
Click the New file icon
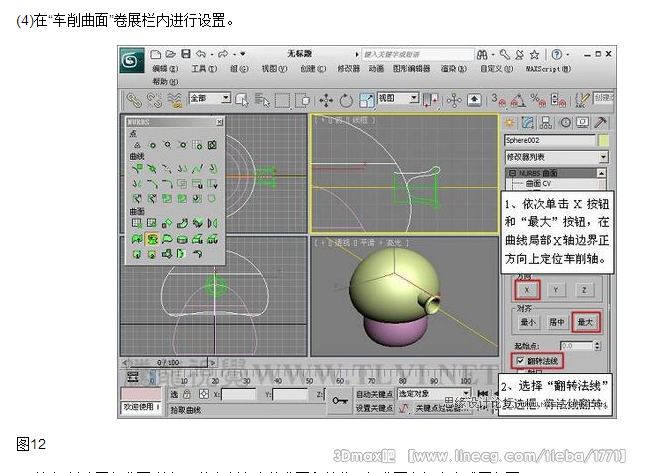(x=156, y=54)
